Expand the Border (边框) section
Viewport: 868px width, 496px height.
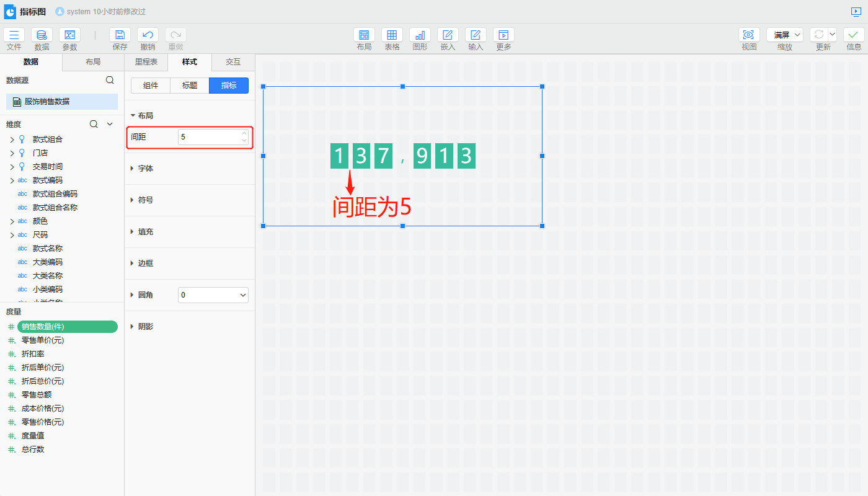(x=145, y=263)
